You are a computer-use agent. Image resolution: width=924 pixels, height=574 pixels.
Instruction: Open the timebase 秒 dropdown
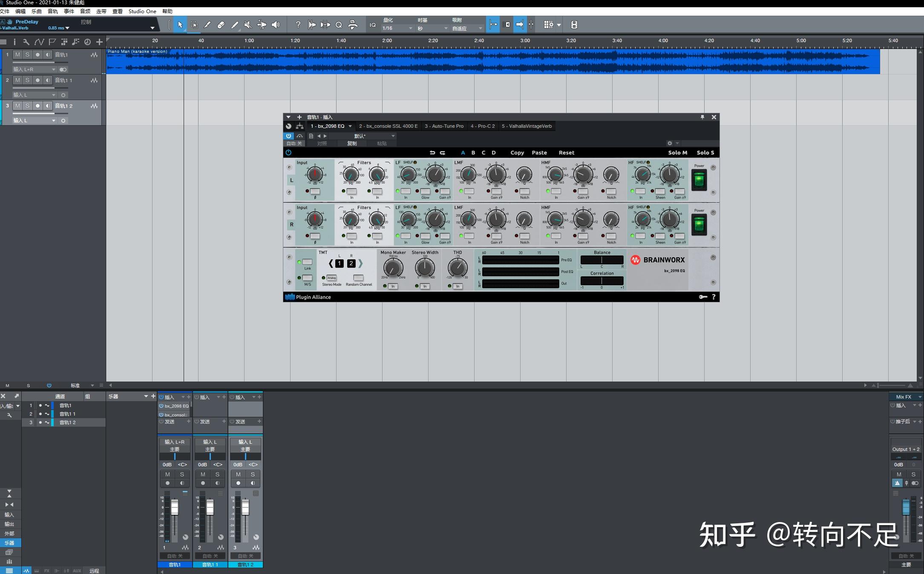432,28
